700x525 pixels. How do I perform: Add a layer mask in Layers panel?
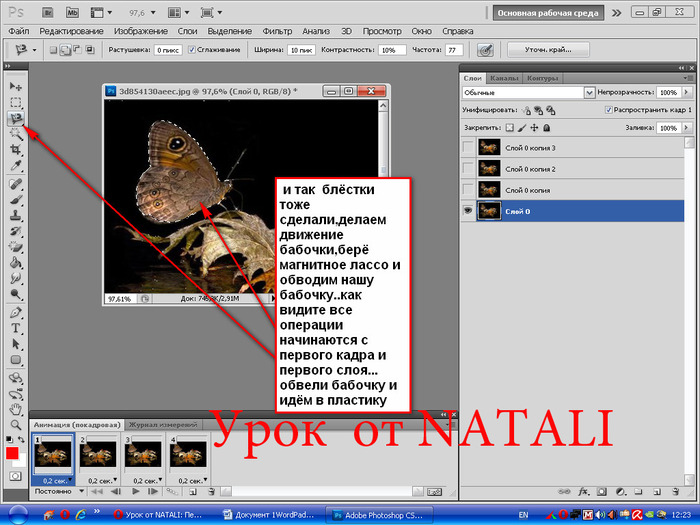coord(602,492)
